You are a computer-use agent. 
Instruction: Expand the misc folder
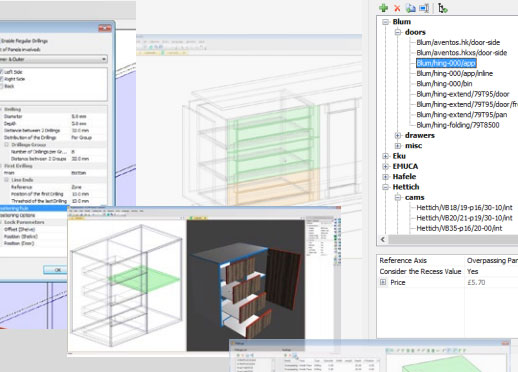(x=398, y=146)
